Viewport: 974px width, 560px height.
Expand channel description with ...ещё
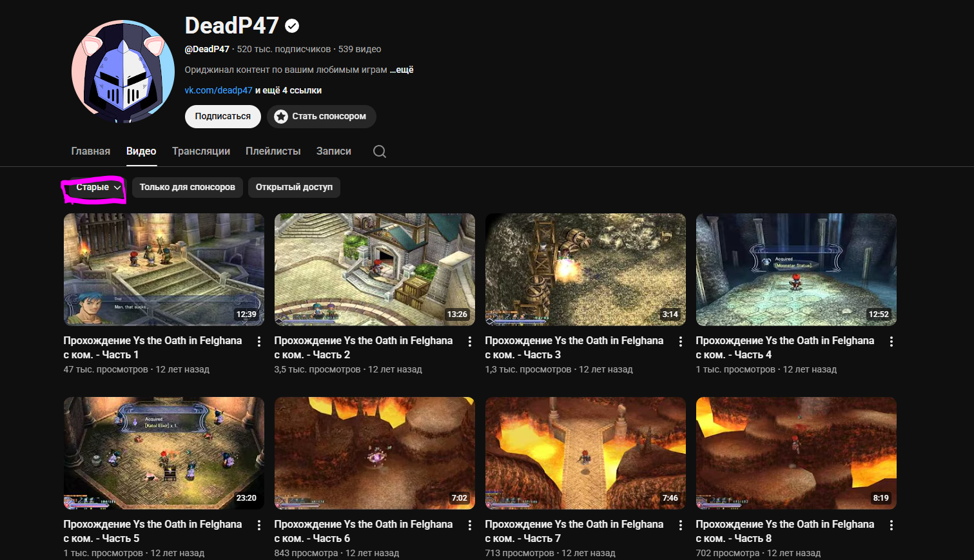402,70
